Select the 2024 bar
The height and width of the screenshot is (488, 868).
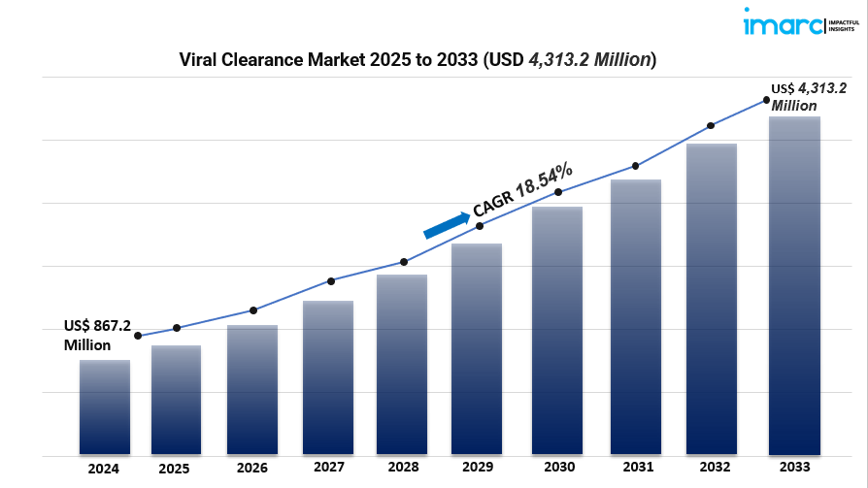click(105, 407)
